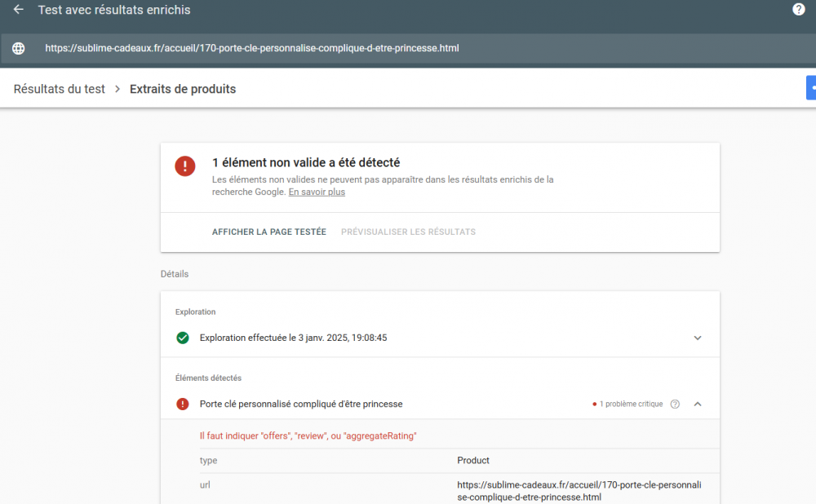This screenshot has width=816, height=504.
Task: Open the help question mark icon
Action: (x=799, y=10)
